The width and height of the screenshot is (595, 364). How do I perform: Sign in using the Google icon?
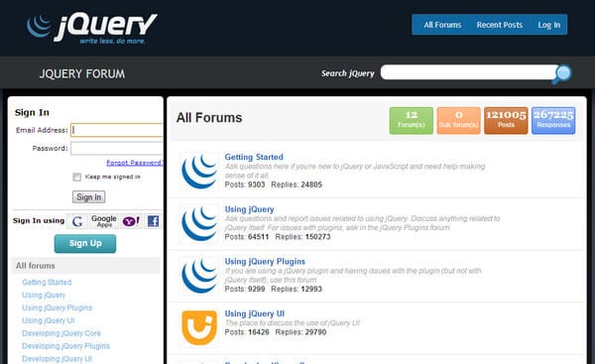coord(77,221)
